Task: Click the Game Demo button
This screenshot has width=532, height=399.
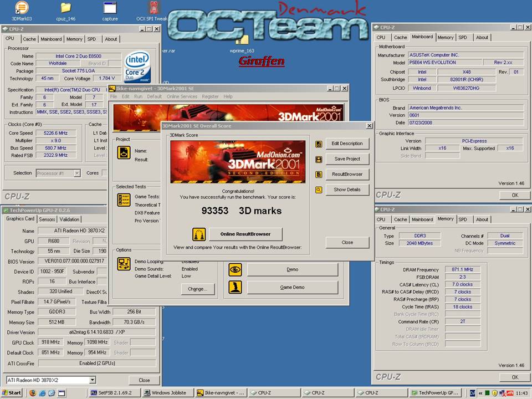Action: [293, 288]
